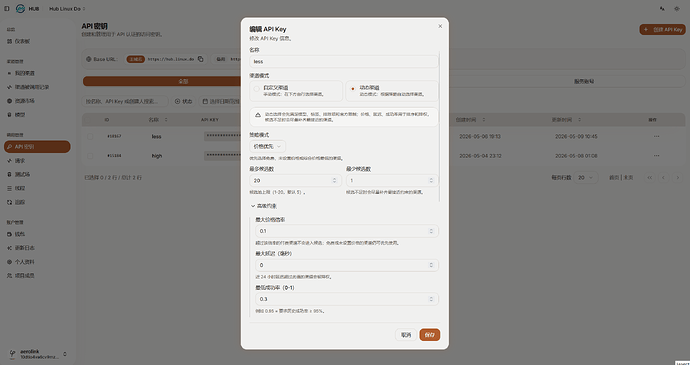The image size is (690, 365).
Task: Open the 状态 status filter button
Action: 184,101
